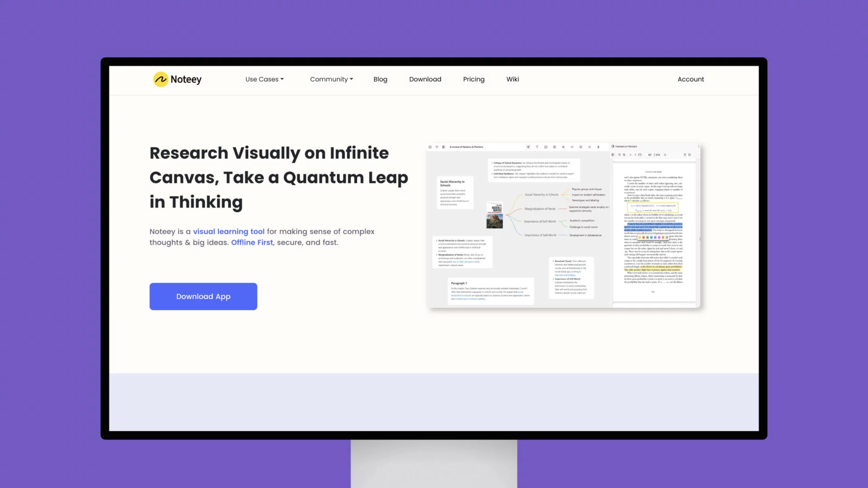
Task: Click the visual learning tool hyperlink
Action: pyautogui.click(x=229, y=231)
